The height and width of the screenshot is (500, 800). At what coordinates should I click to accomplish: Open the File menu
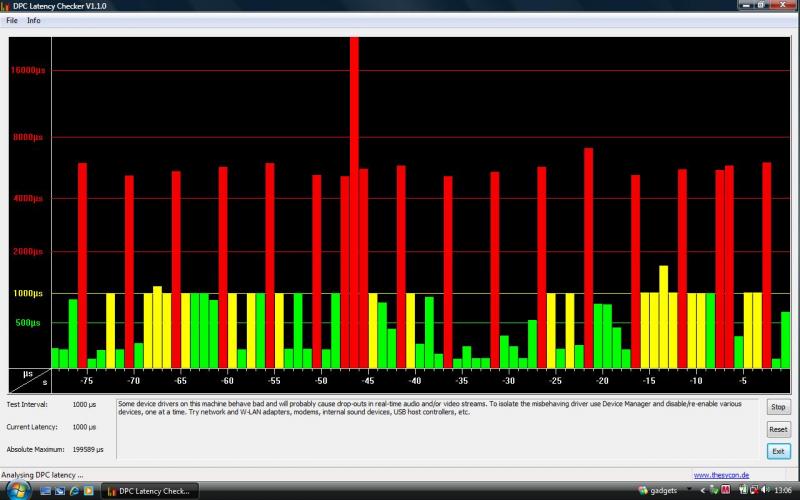pos(12,20)
